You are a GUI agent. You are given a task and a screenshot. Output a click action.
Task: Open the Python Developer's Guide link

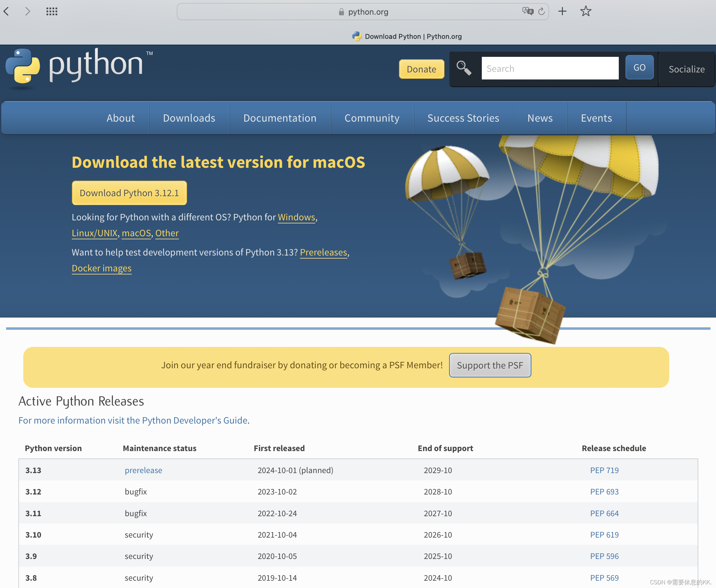pos(133,420)
